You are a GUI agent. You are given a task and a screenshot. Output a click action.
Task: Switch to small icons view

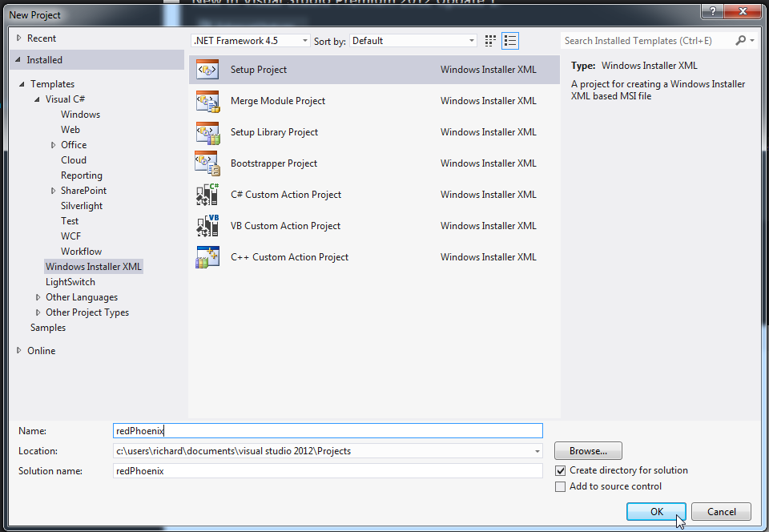[x=490, y=41]
